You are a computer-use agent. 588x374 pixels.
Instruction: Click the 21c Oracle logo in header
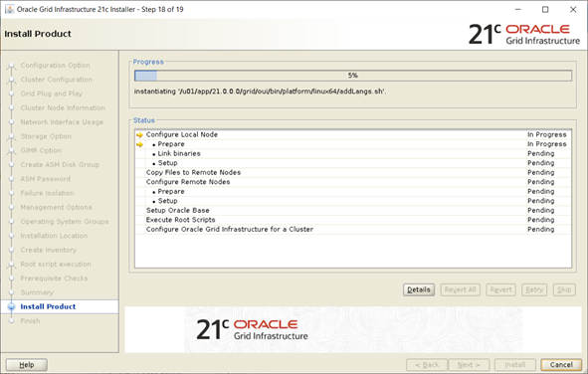tap(524, 34)
